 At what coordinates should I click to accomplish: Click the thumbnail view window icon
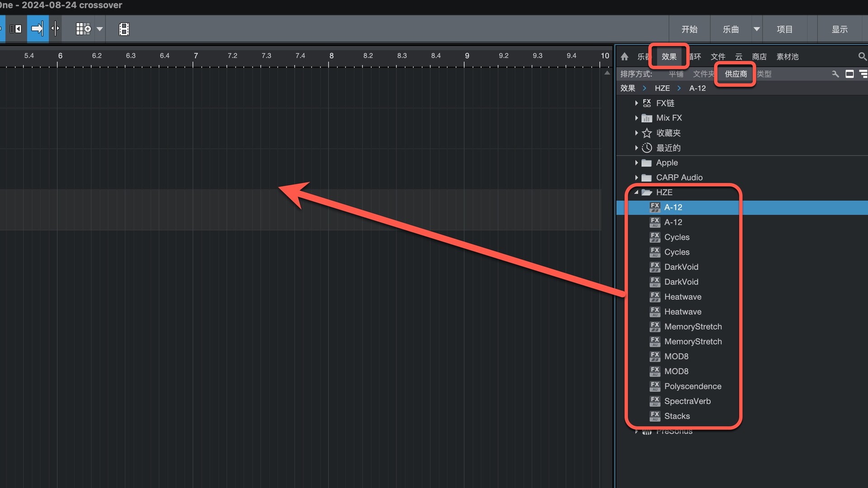point(849,74)
